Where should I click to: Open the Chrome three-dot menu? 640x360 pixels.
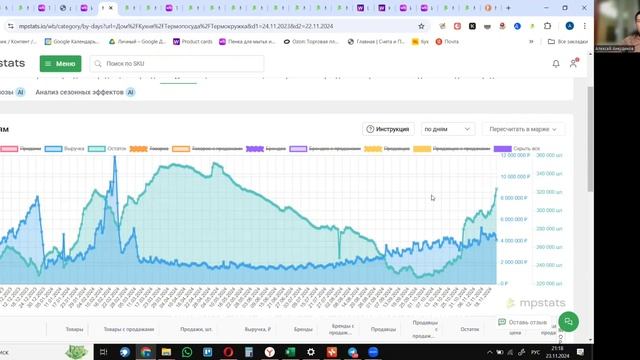click(584, 26)
